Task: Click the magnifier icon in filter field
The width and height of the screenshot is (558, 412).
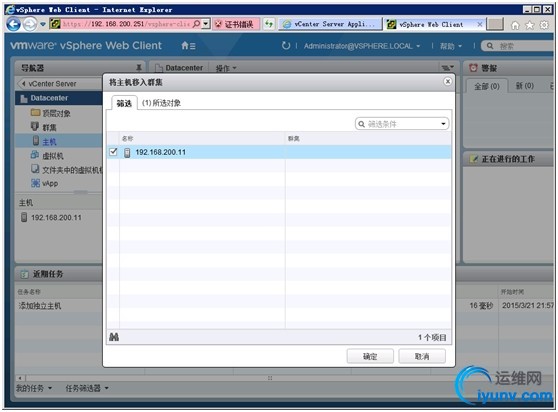Action: point(362,124)
